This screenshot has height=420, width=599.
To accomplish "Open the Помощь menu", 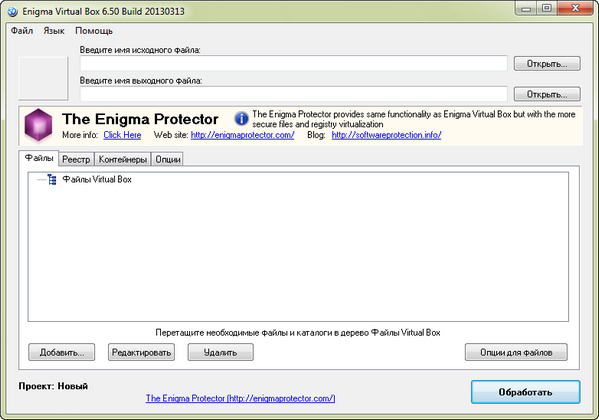I will [94, 31].
